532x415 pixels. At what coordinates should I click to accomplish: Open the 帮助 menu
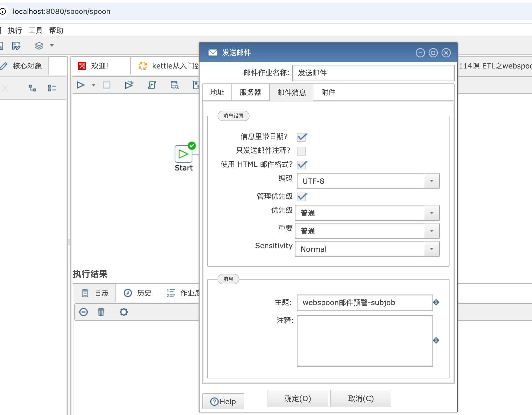tap(56, 30)
